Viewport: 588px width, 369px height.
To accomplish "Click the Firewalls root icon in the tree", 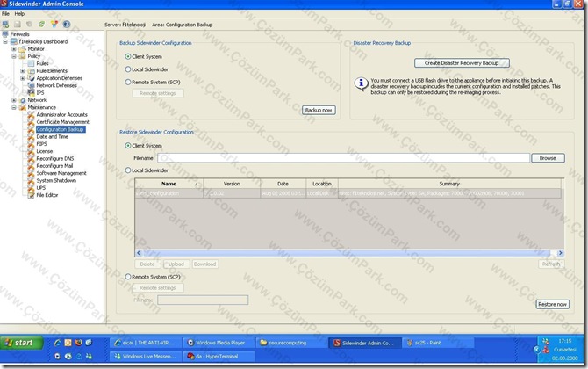I will [x=5, y=34].
